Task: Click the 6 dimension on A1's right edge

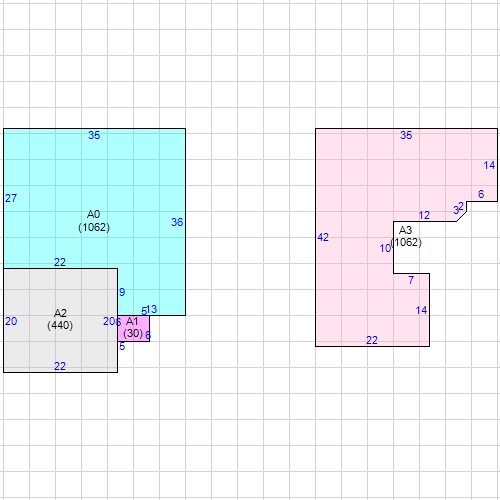Action: 148,335
